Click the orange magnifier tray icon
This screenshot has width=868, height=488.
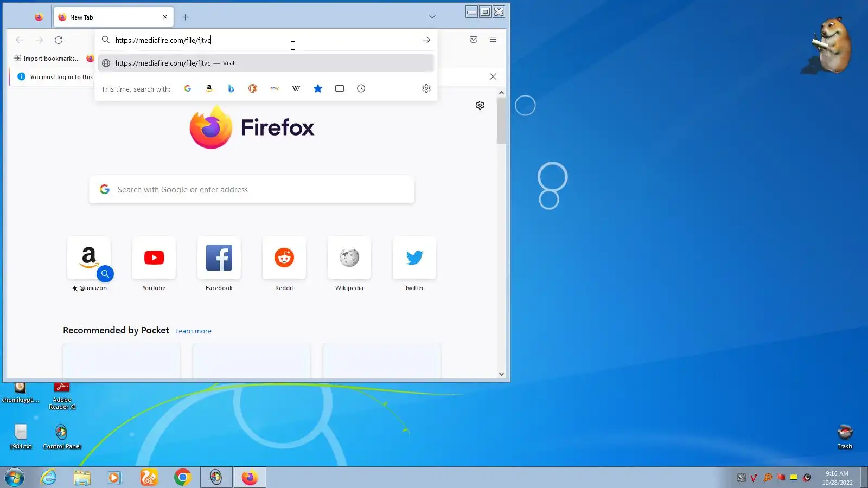click(767, 478)
